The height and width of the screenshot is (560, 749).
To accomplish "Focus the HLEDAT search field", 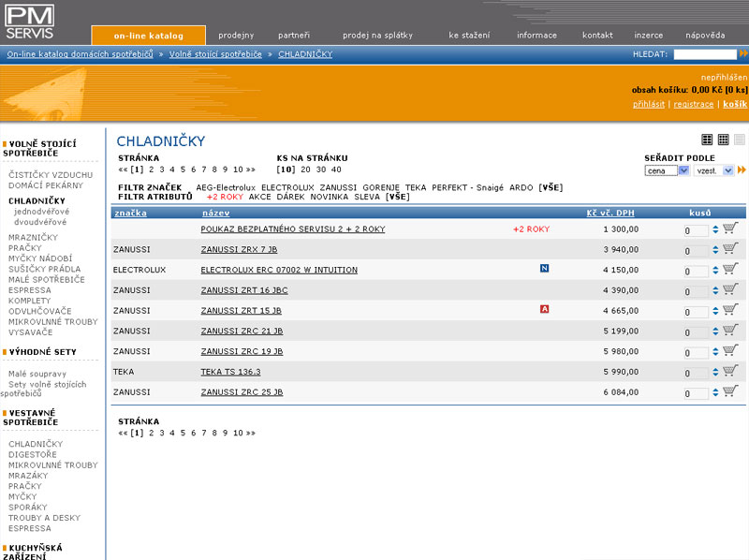I will (x=705, y=54).
